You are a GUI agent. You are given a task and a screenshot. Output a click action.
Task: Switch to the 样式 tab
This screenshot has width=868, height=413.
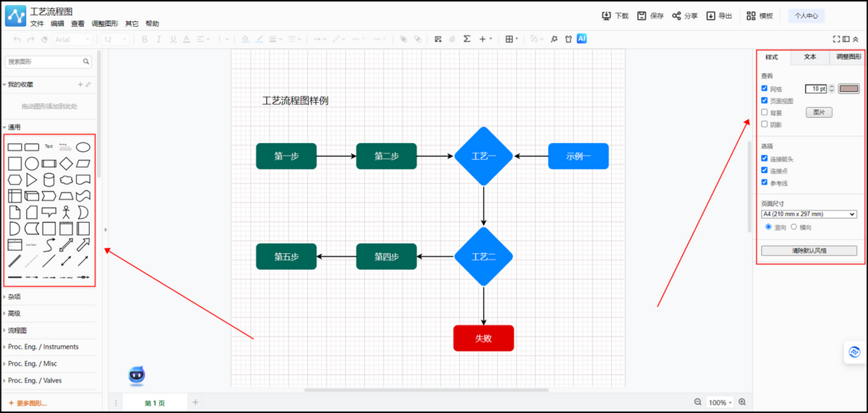click(772, 56)
